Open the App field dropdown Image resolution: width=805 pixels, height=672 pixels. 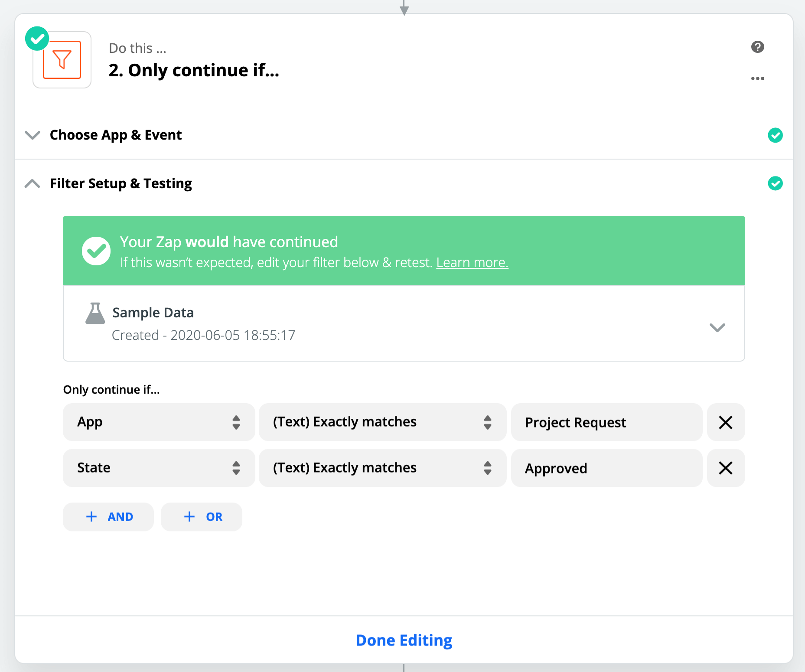click(159, 422)
